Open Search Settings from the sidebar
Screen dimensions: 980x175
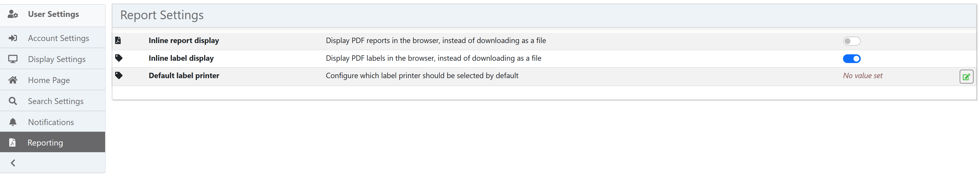pyautogui.click(x=56, y=101)
